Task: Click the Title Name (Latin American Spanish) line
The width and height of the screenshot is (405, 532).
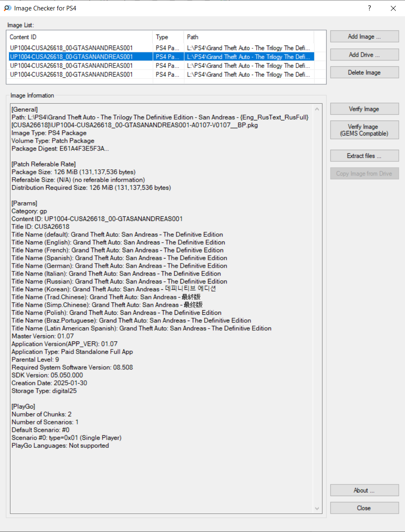Action: [141, 329]
